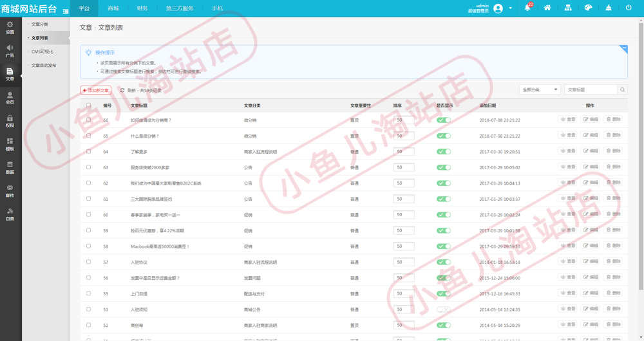Toggle display switch for article 66
The image size is (644, 341).
444,120
